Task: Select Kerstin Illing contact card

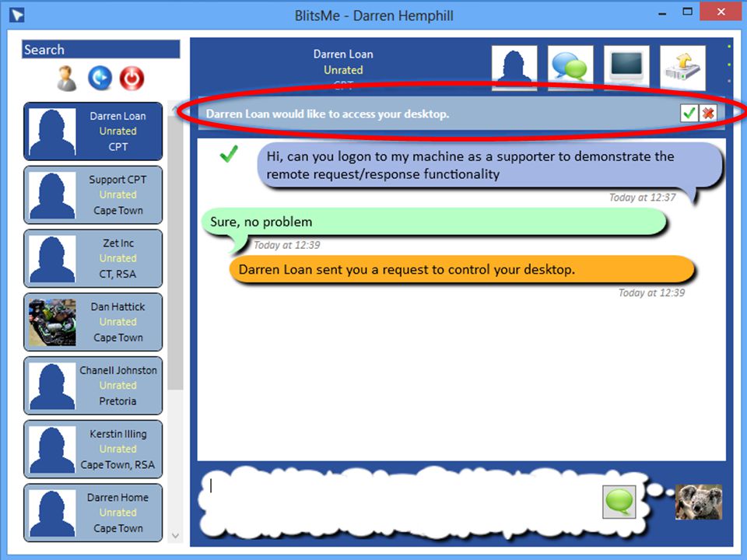Action: tap(93, 449)
